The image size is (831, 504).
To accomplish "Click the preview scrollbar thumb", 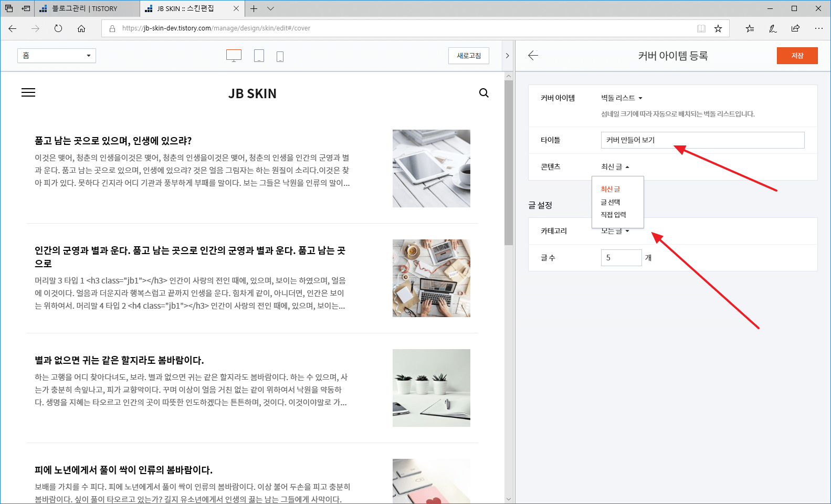I will [x=508, y=163].
